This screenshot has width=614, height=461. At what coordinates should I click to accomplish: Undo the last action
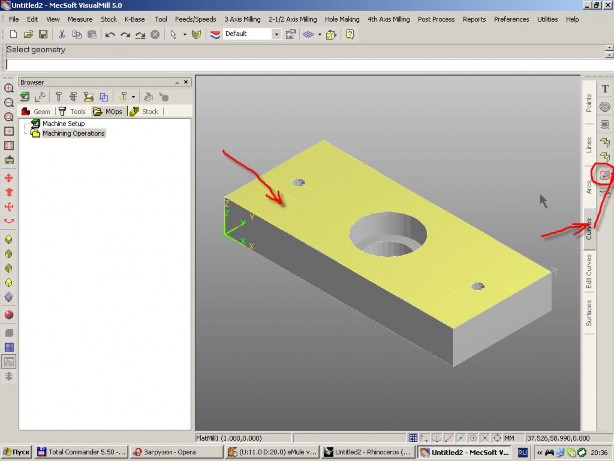pyautogui.click(x=110, y=35)
